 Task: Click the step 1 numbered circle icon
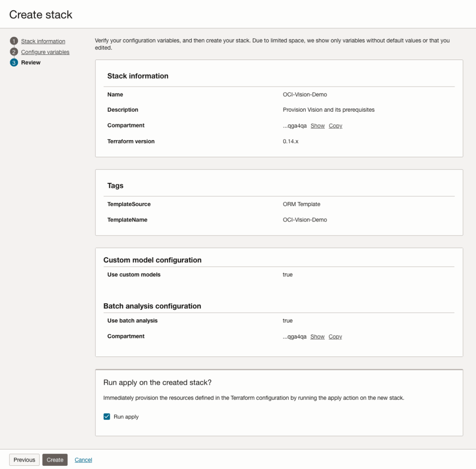coord(13,41)
